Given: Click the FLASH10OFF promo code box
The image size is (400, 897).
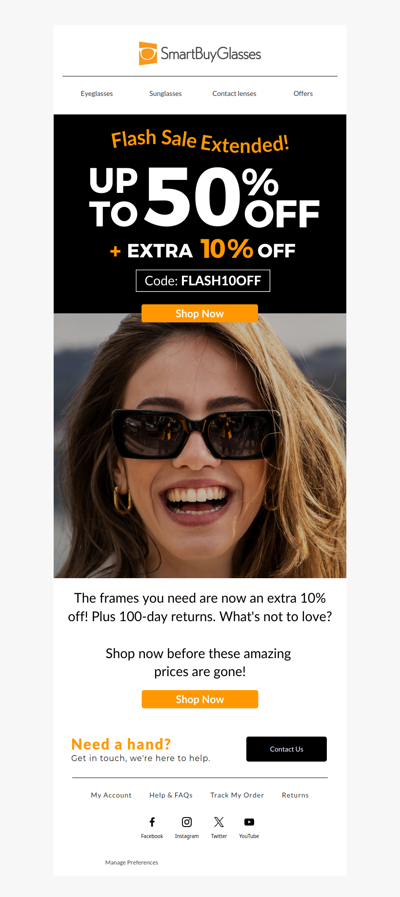Looking at the screenshot, I should 203,281.
